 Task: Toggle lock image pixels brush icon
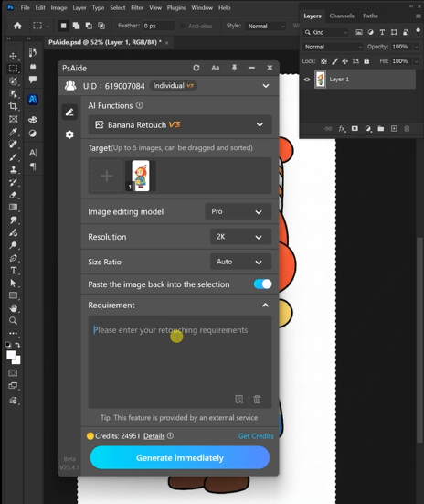(x=334, y=61)
